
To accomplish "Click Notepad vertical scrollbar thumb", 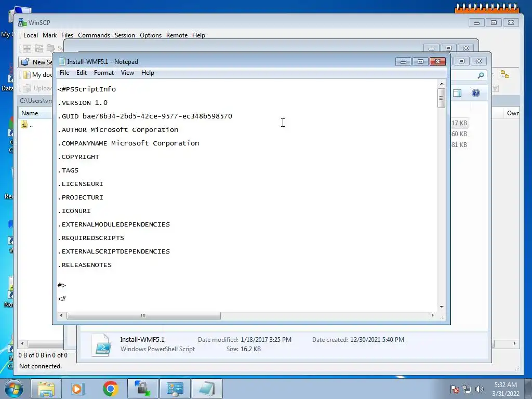I will (x=442, y=98).
